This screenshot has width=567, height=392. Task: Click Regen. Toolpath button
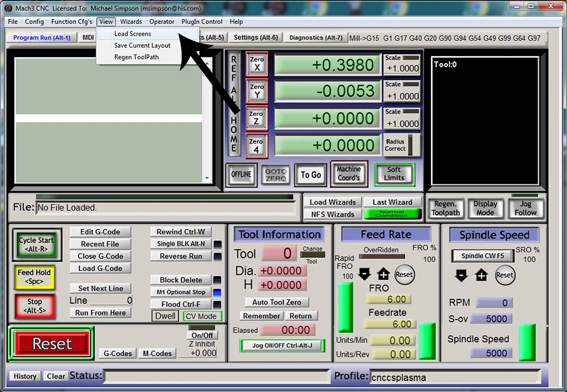click(445, 208)
